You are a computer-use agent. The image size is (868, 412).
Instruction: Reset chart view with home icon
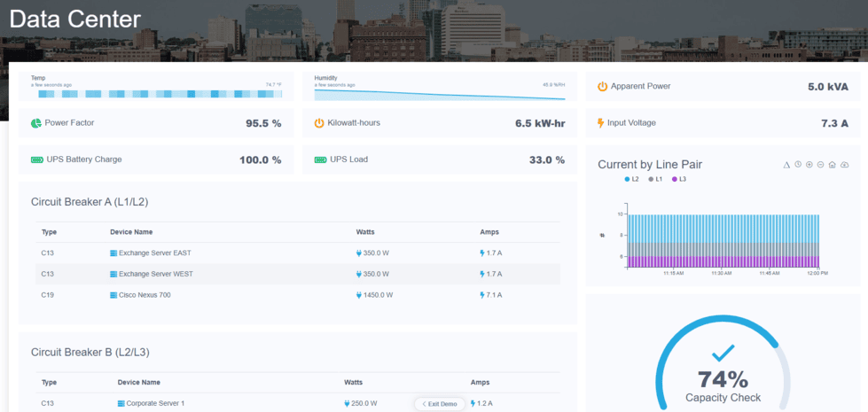[x=833, y=165]
